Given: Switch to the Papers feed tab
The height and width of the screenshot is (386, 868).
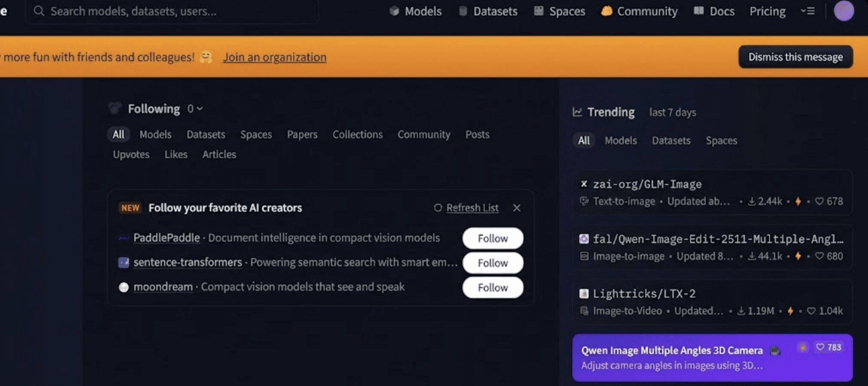Looking at the screenshot, I should [302, 135].
